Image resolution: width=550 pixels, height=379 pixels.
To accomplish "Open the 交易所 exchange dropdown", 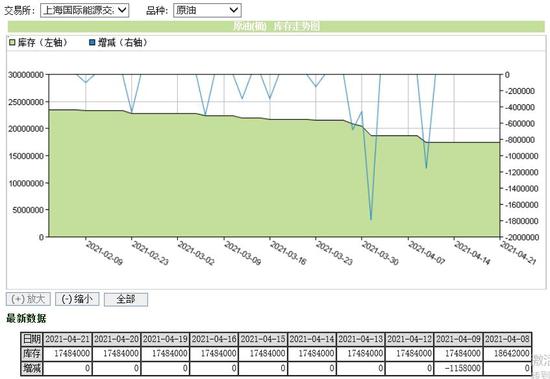I will (x=85, y=11).
